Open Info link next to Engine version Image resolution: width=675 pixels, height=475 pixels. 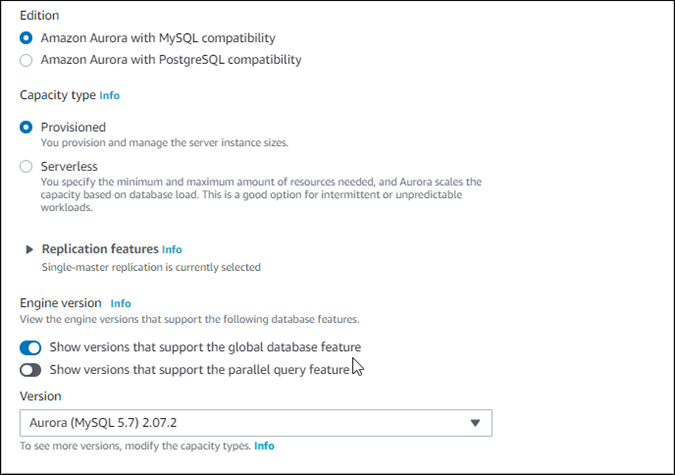[x=121, y=303]
